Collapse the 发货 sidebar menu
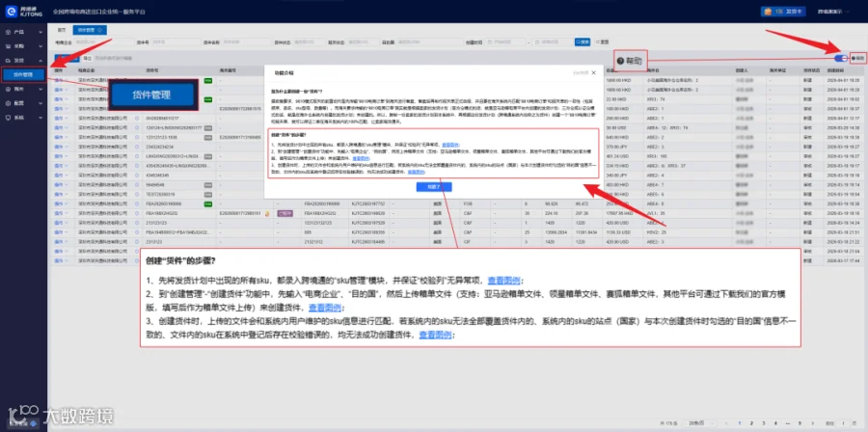 point(23,61)
